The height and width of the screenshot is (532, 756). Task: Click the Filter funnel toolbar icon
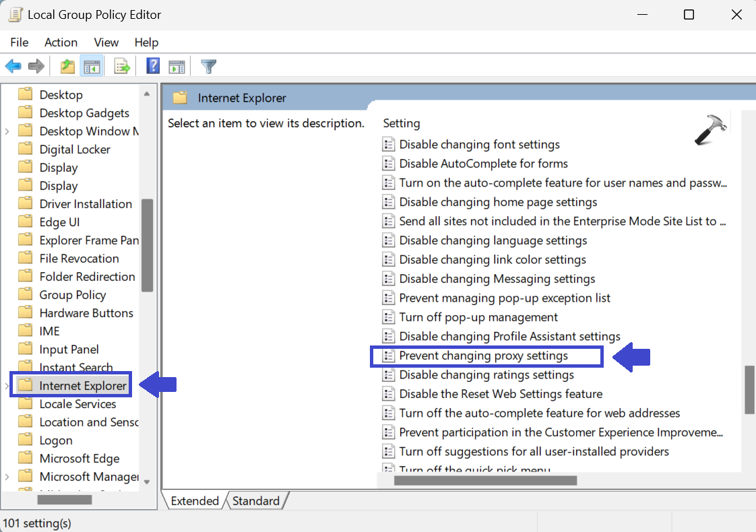coord(209,66)
